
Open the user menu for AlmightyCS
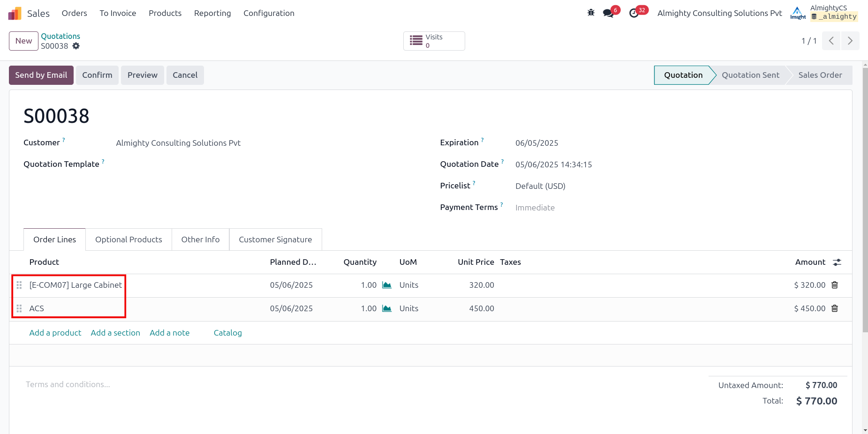point(834,13)
